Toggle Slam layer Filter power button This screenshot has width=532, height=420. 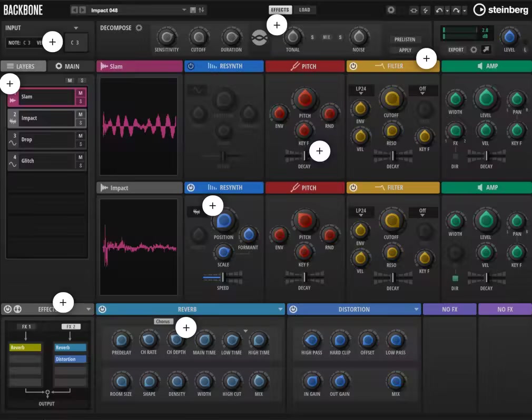pos(353,66)
